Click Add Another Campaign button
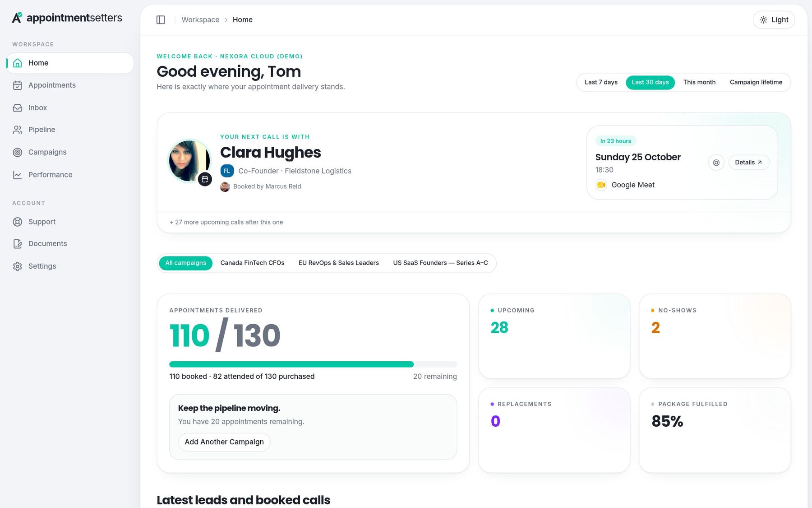 [x=224, y=442]
